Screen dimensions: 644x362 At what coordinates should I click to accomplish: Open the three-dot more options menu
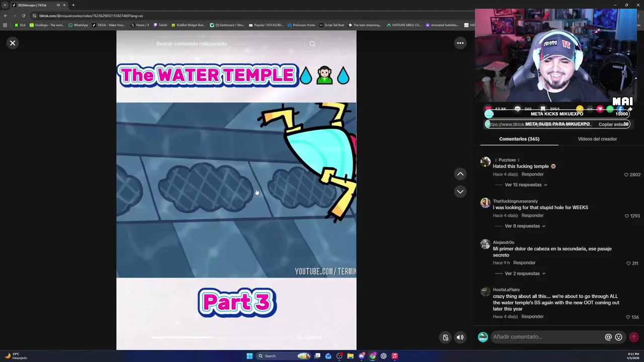460,43
